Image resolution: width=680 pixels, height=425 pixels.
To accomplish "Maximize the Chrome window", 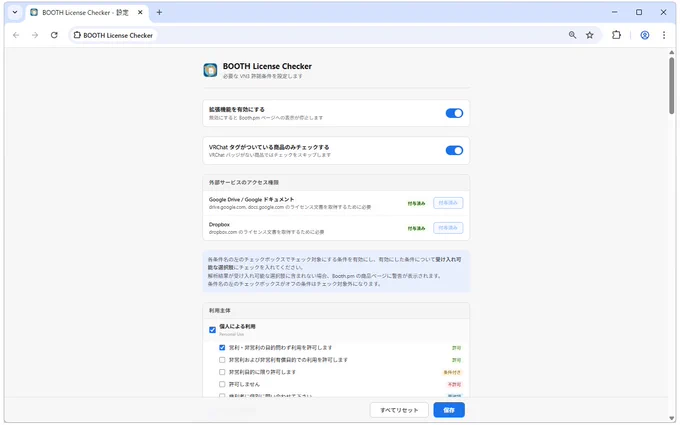I will click(x=639, y=12).
